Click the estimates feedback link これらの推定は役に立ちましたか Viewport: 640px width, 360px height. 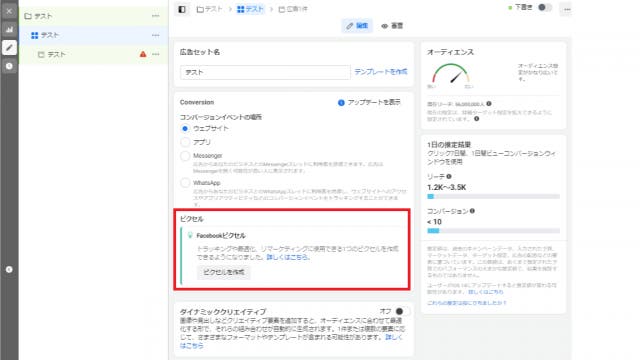pyautogui.click(x=467, y=303)
